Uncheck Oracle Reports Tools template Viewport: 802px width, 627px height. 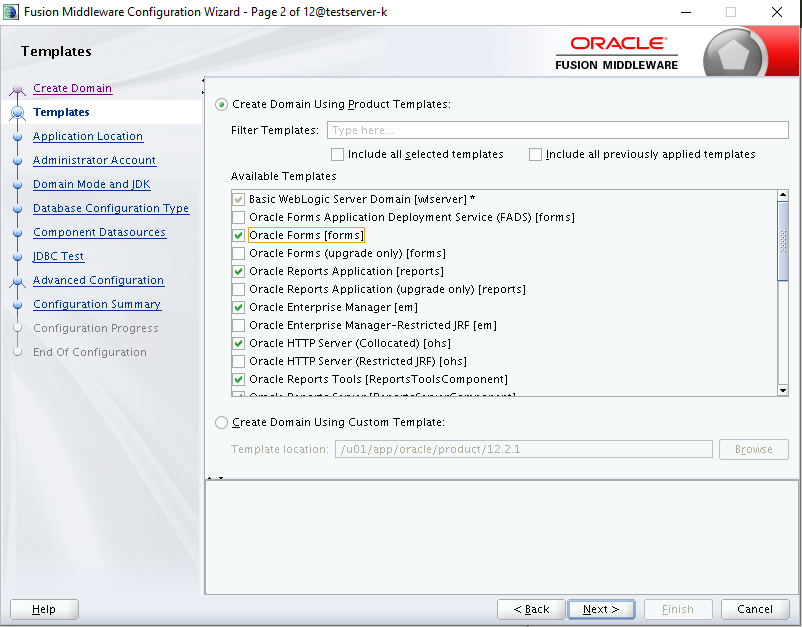click(x=238, y=379)
